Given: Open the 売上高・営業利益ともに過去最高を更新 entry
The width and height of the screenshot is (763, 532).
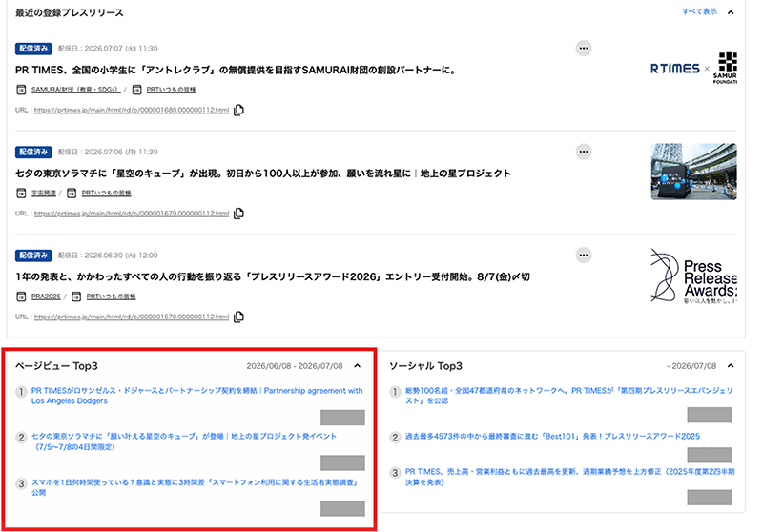Looking at the screenshot, I should pyautogui.click(x=569, y=477).
